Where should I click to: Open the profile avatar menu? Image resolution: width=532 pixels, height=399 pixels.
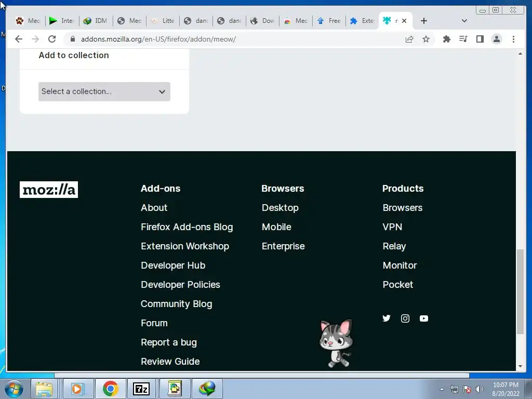496,39
